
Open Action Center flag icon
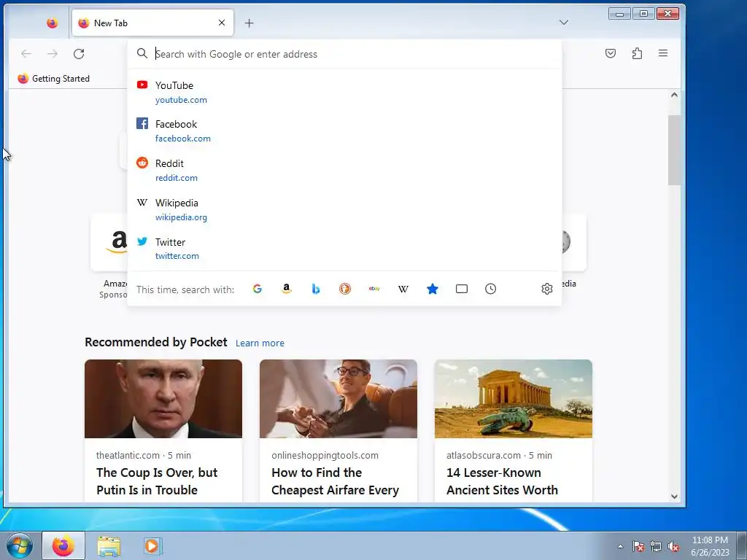coord(638,546)
